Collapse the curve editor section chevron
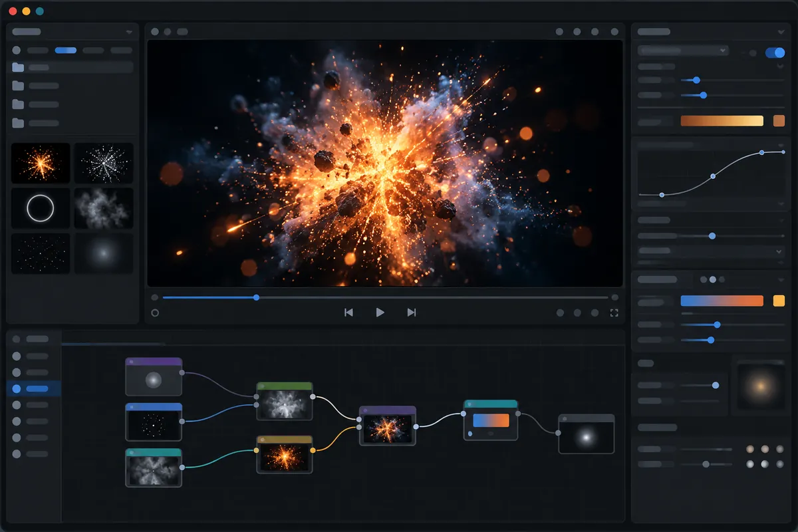 tap(781, 145)
